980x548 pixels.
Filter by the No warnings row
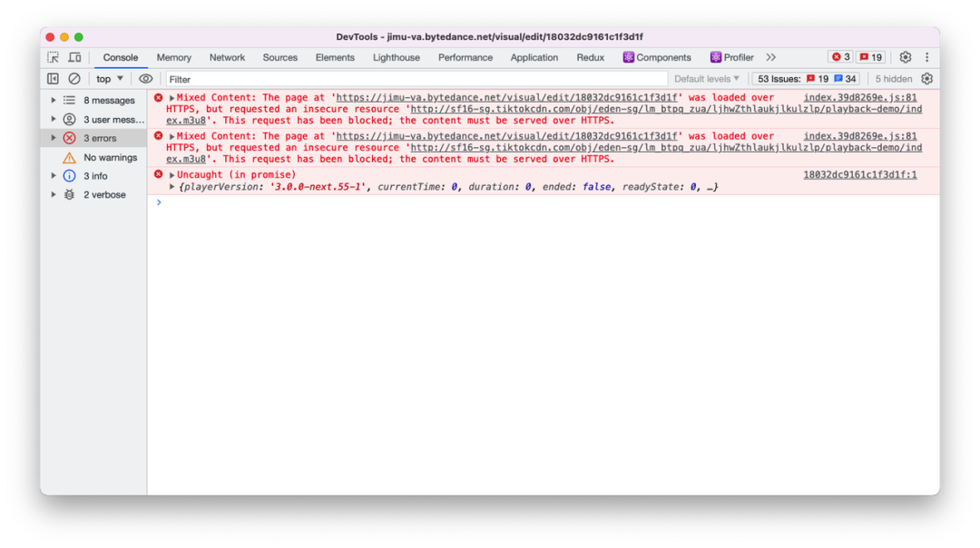coord(93,158)
